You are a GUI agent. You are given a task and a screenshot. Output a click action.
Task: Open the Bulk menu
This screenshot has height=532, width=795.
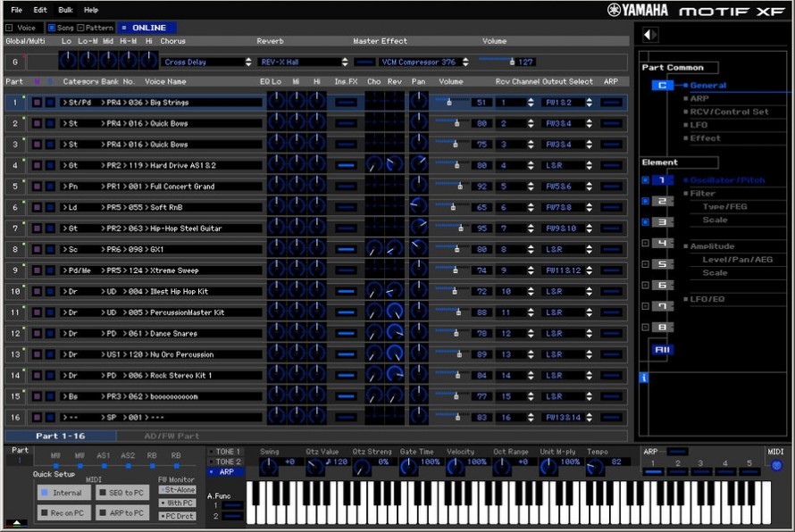point(65,10)
